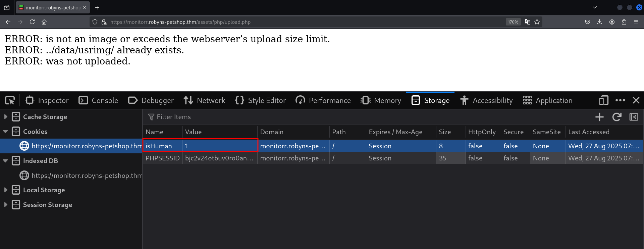The image size is (644, 249).
Task: Open the extensions puzzle icon
Action: click(x=624, y=22)
